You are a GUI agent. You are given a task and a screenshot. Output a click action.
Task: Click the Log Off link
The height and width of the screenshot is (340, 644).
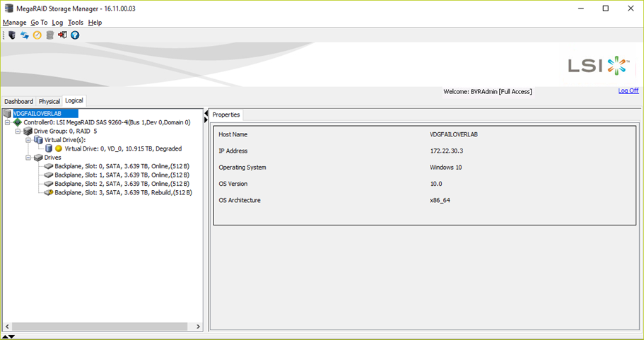pyautogui.click(x=628, y=90)
